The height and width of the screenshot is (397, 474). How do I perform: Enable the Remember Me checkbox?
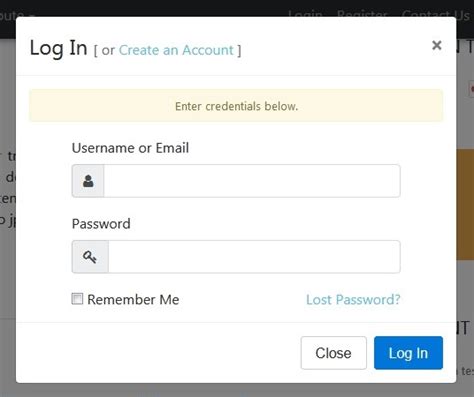pos(77,299)
